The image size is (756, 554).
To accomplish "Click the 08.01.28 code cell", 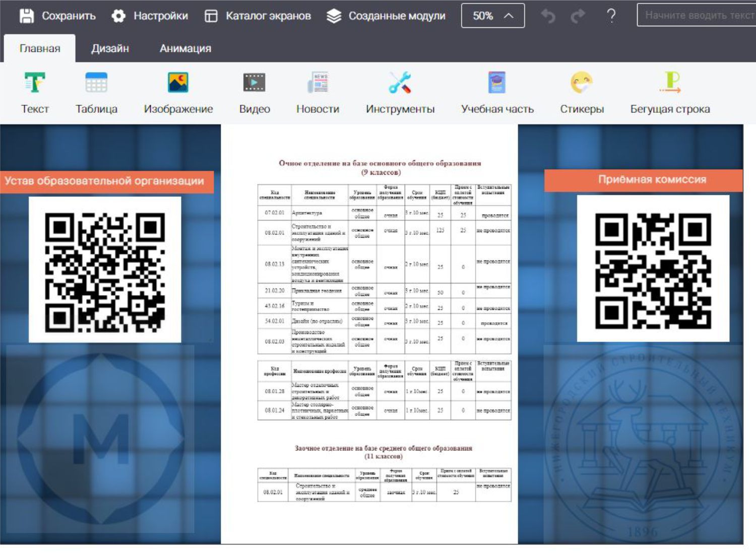I will point(275,391).
